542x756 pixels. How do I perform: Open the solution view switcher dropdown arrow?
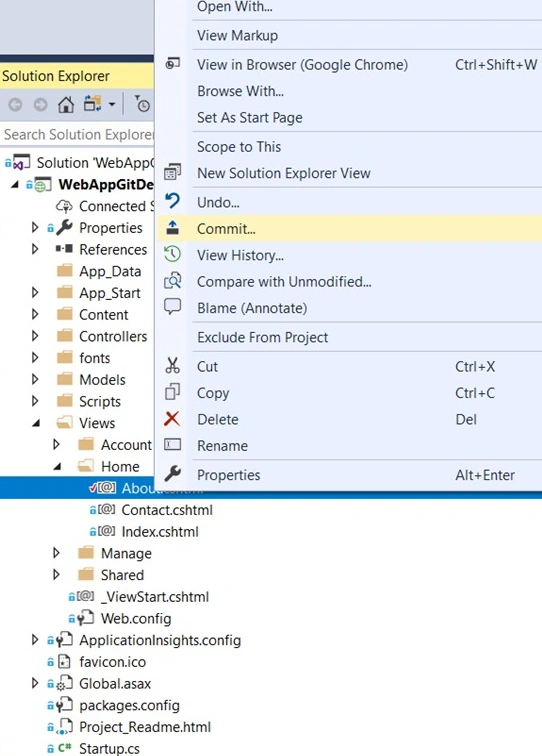[x=112, y=105]
